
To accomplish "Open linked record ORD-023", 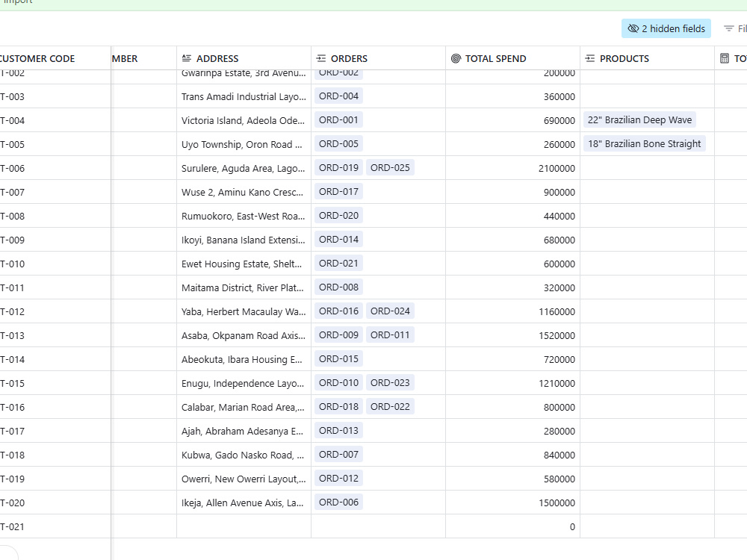I will click(x=390, y=383).
